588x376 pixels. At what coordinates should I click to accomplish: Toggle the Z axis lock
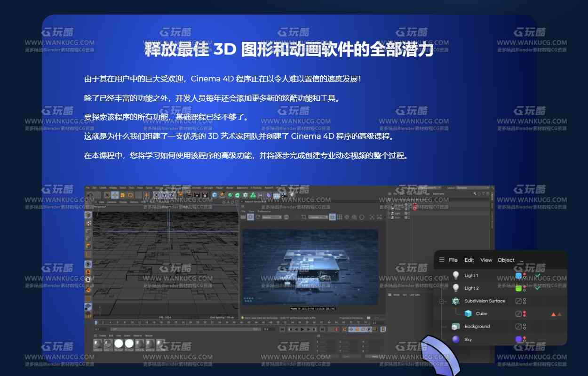click(x=171, y=195)
